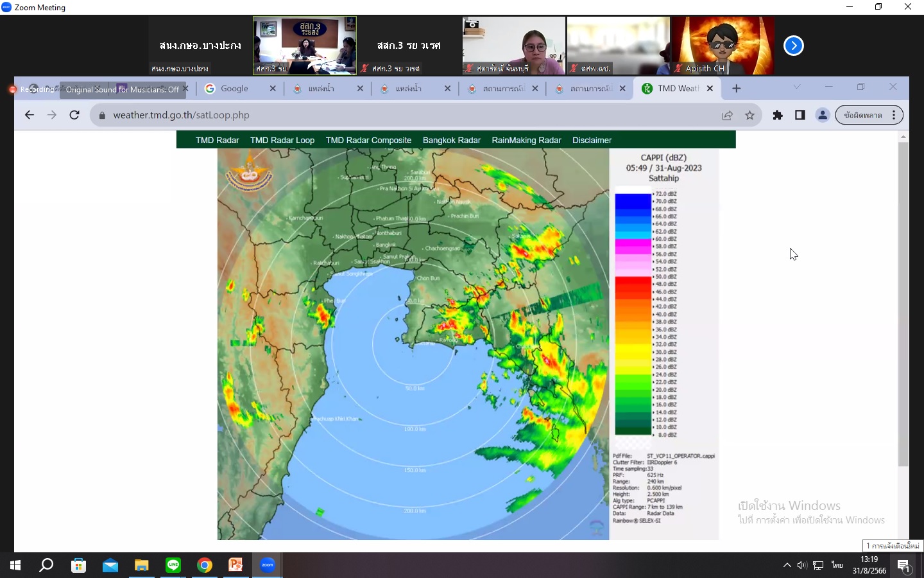Open Bangkok Radar menu item

click(451, 140)
